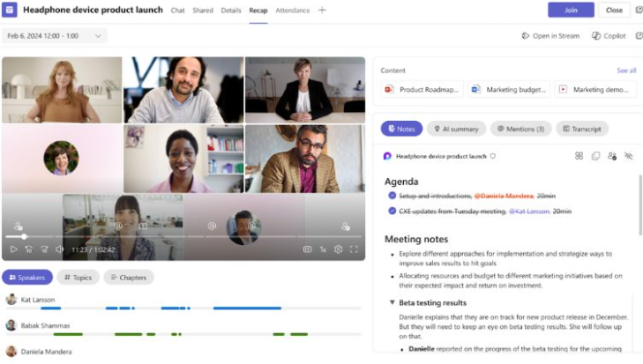Open the AI summary tab
This screenshot has height=364, width=643.
point(456,129)
